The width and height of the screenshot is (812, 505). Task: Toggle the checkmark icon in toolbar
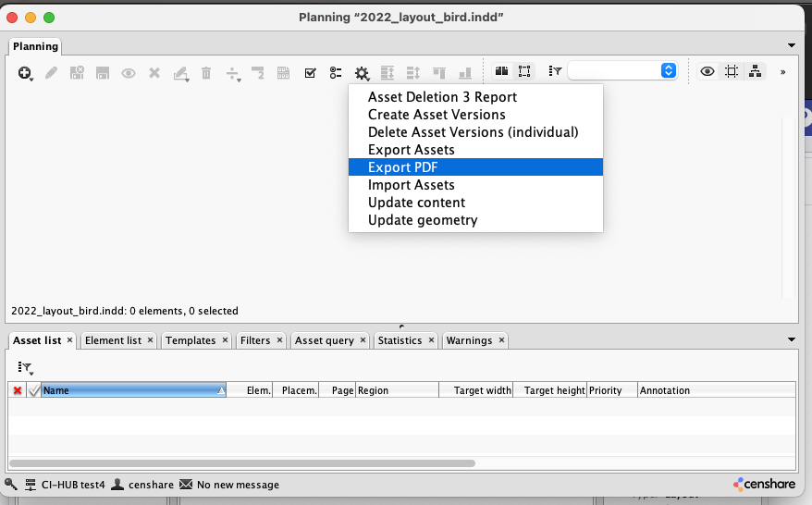click(311, 72)
